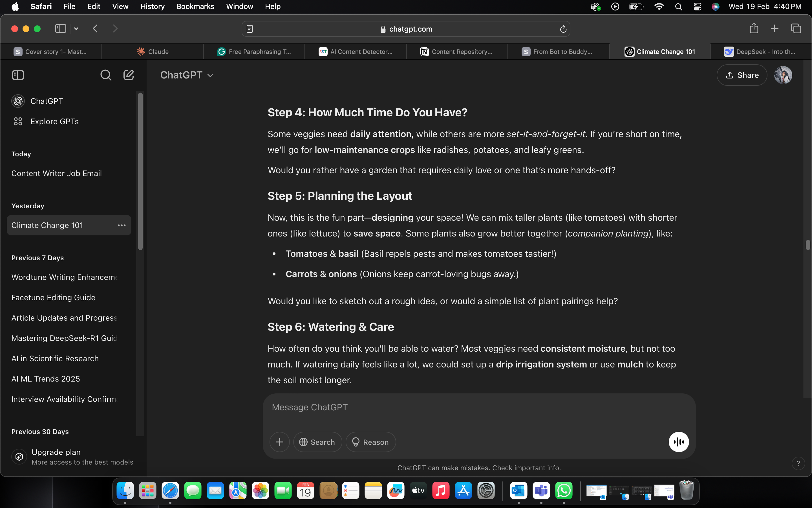The width and height of the screenshot is (812, 508).
Task: Open the Bookmarks menu
Action: [195, 6]
